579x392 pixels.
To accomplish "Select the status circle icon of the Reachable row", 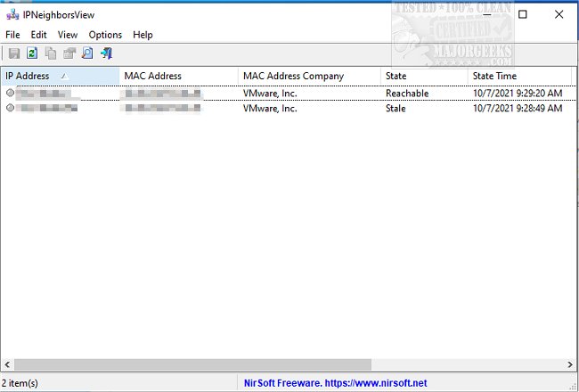I will (10, 93).
